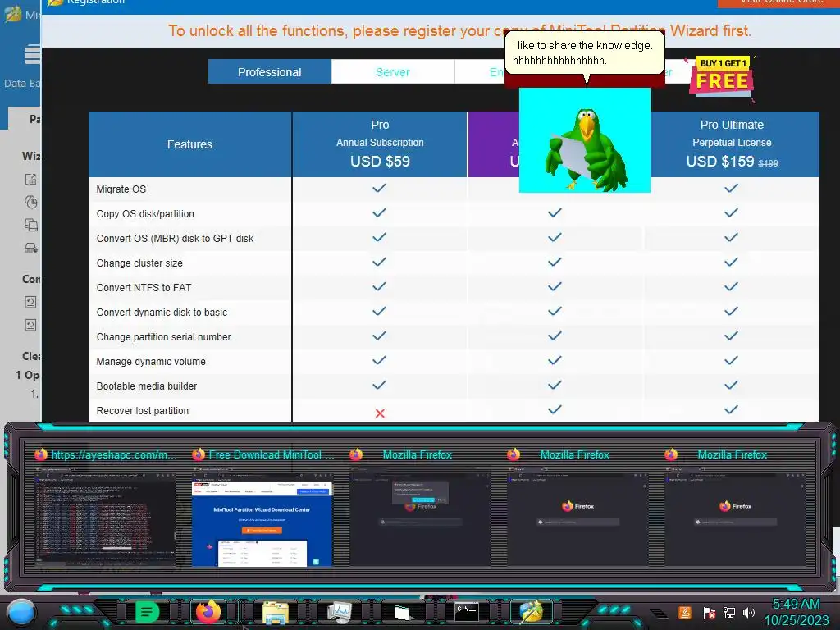
Task: Click Pro Ultimate check mark for Bootable media builder
Action: [731, 386]
